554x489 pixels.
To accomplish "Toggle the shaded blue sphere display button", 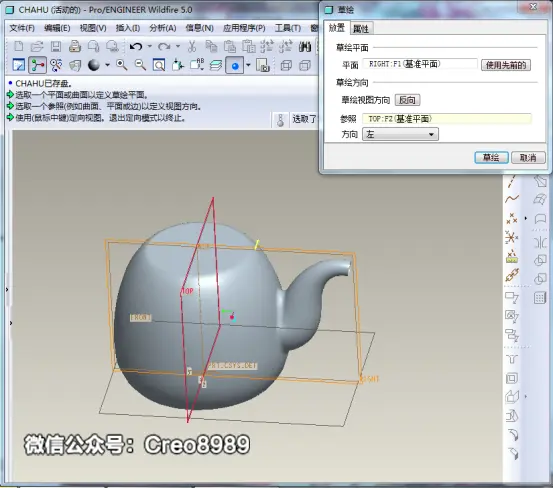I will click(x=235, y=65).
